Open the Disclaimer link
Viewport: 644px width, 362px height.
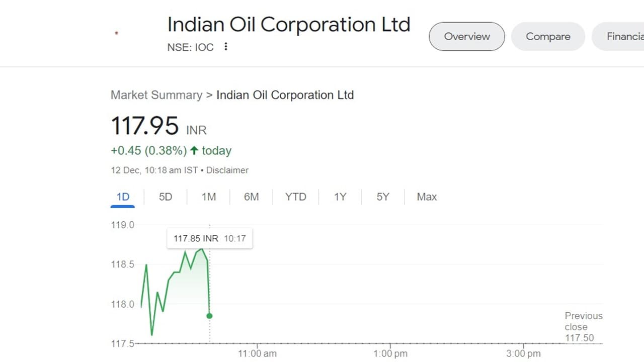[x=227, y=170]
